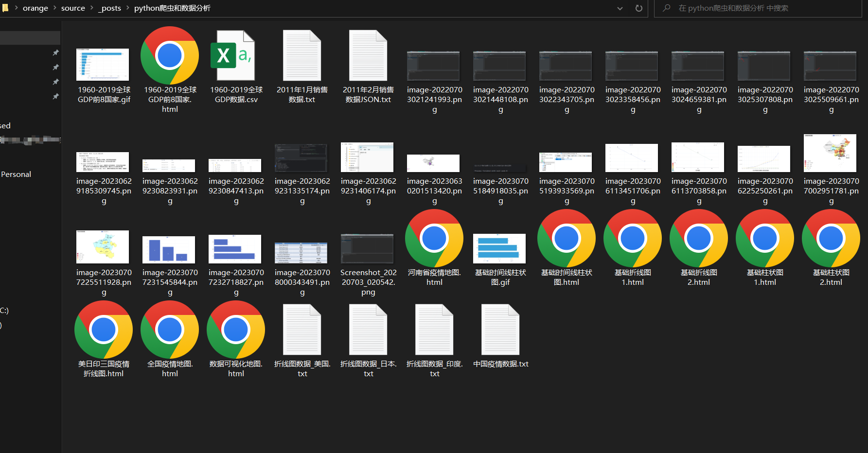This screenshot has height=453, width=868.
Task: Select the image-20230705184918035.png thumbnail
Action: pos(499,168)
